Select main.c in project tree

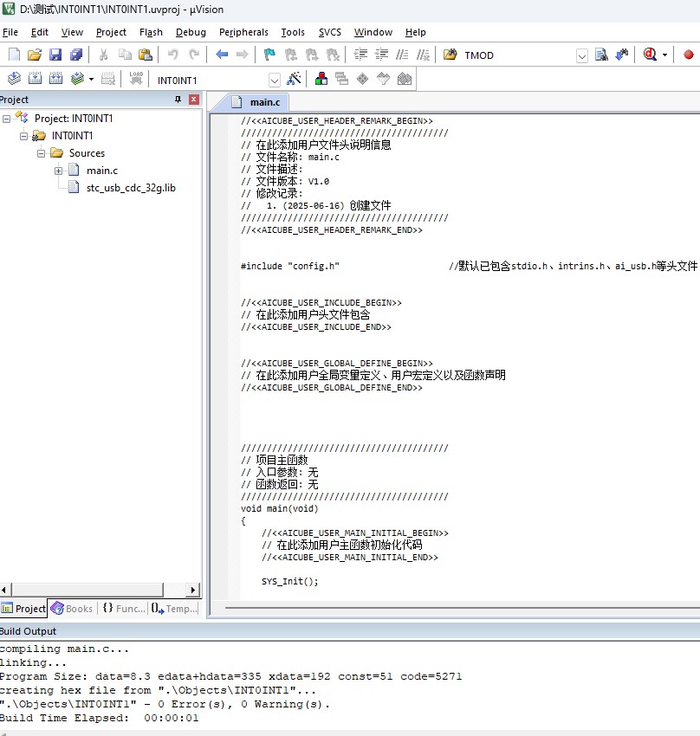[x=102, y=171]
